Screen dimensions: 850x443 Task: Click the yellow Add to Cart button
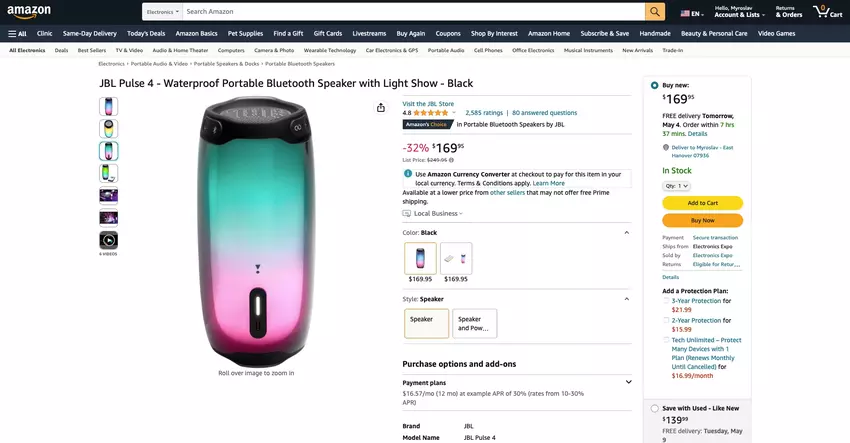click(x=702, y=203)
